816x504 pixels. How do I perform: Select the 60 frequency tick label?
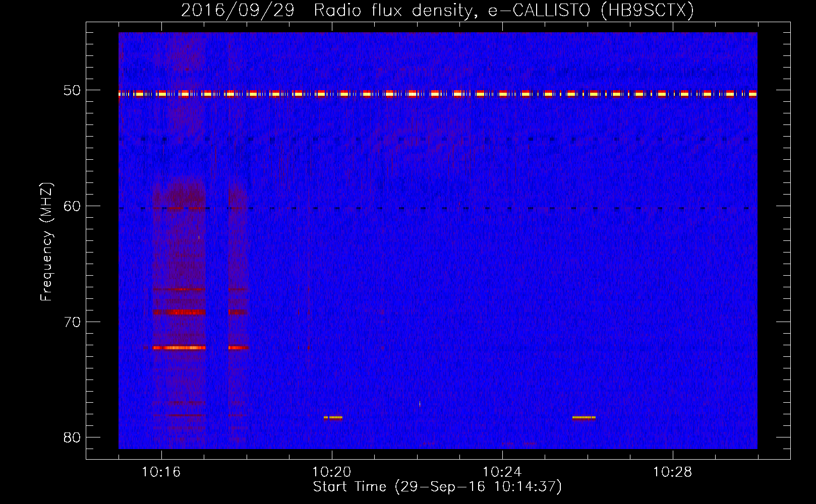[x=72, y=206]
